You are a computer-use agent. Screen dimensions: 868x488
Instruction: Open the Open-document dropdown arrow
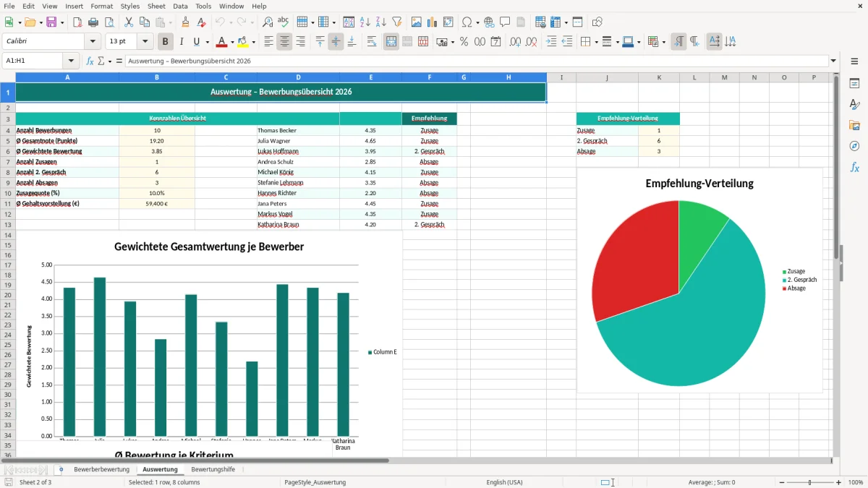coord(40,22)
